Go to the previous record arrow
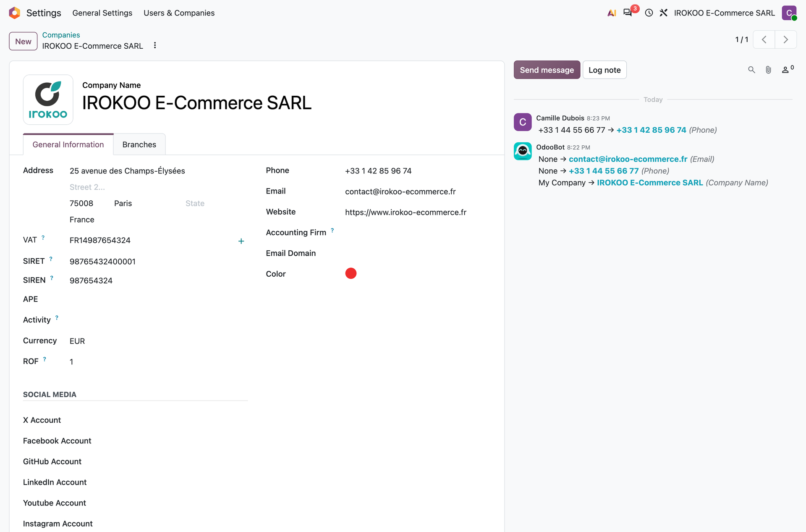The image size is (806, 532). 764,39
